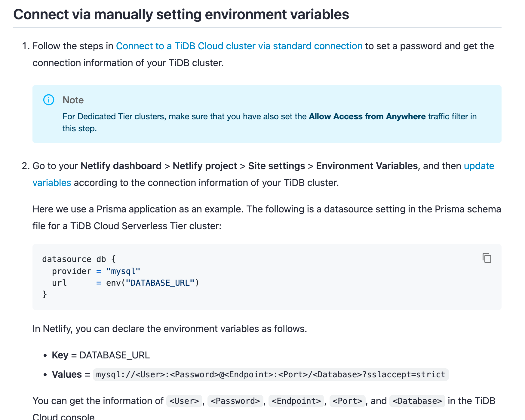Click the mysql:// connection string value
This screenshot has width=525, height=420.
click(270, 375)
